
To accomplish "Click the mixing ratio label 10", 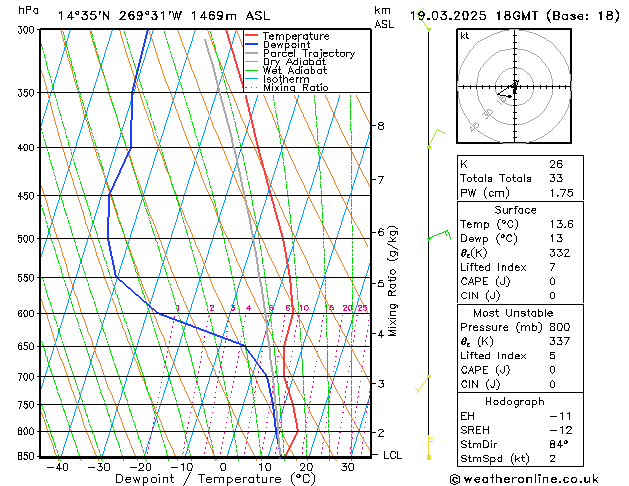I will click(x=304, y=308).
